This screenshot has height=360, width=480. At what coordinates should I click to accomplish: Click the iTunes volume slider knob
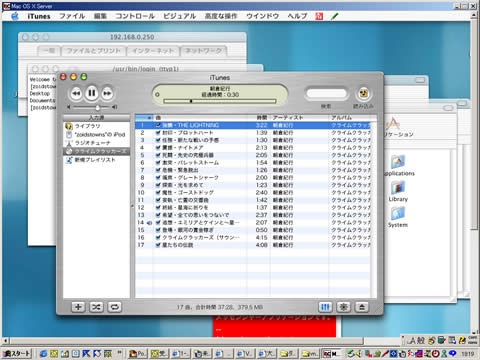(x=98, y=107)
